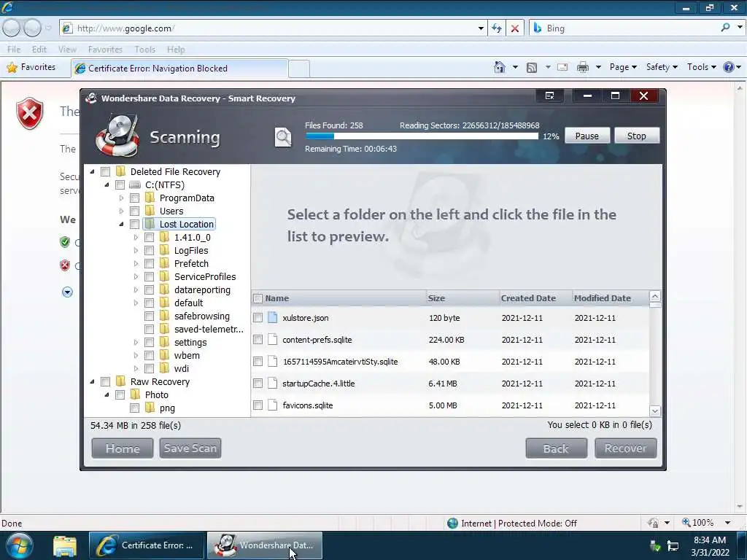Open the address bar history dropdown

click(481, 28)
